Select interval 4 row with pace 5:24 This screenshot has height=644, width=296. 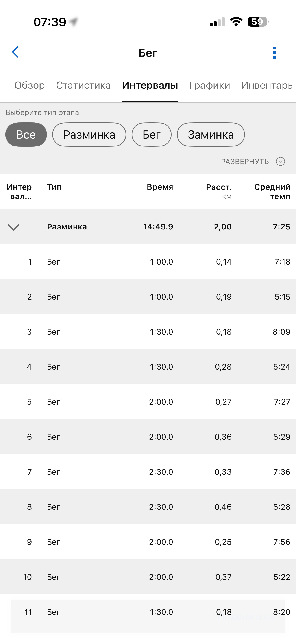point(148,367)
